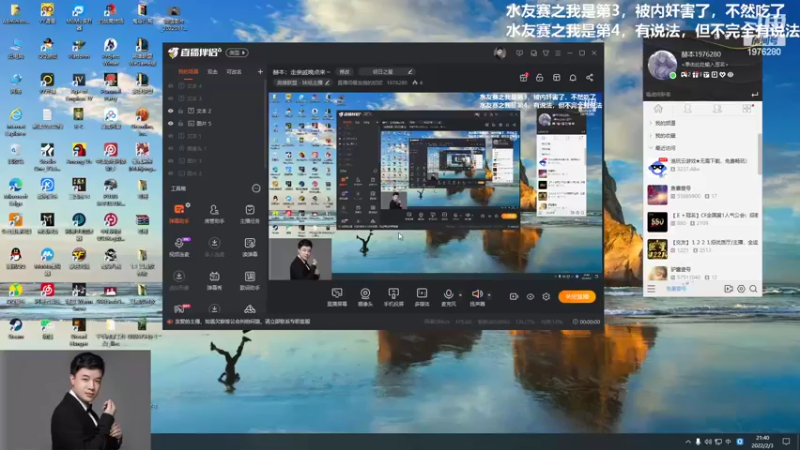Open the 弹幕秀 tool icon

[x=214, y=280]
